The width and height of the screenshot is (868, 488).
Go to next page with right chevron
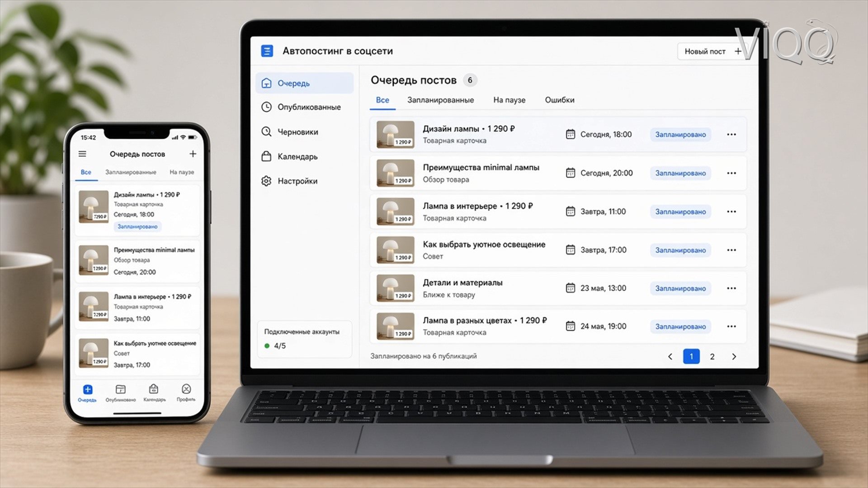[x=734, y=357]
